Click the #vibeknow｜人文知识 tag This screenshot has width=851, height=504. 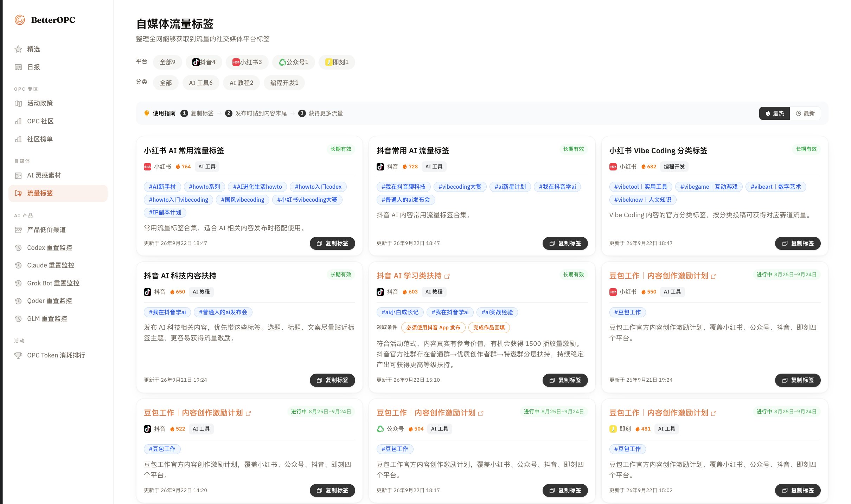[x=643, y=200]
